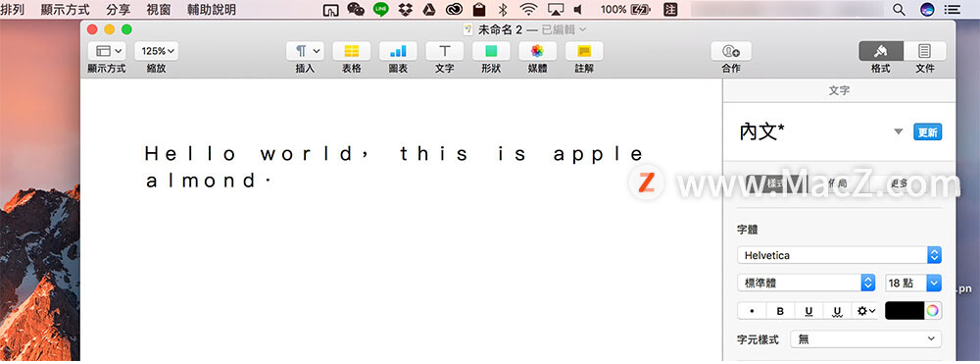
Task: Open the 排列 menu in menu bar
Action: [13, 10]
